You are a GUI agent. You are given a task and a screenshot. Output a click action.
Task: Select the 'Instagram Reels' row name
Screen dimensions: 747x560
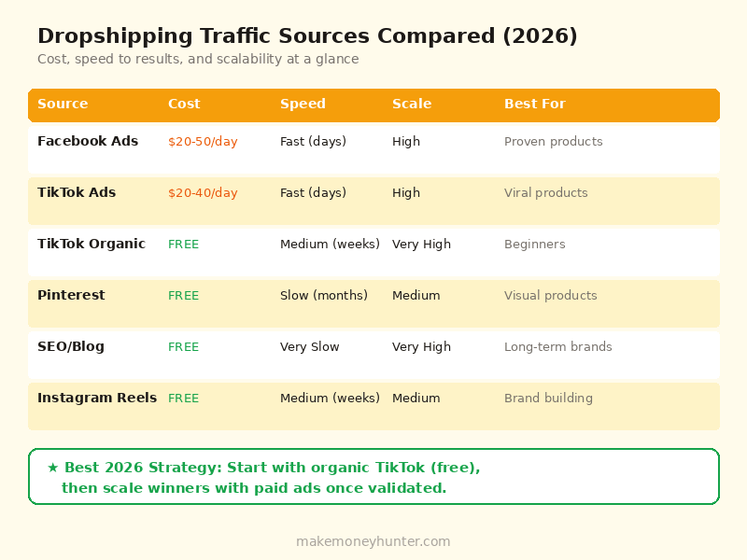click(97, 399)
